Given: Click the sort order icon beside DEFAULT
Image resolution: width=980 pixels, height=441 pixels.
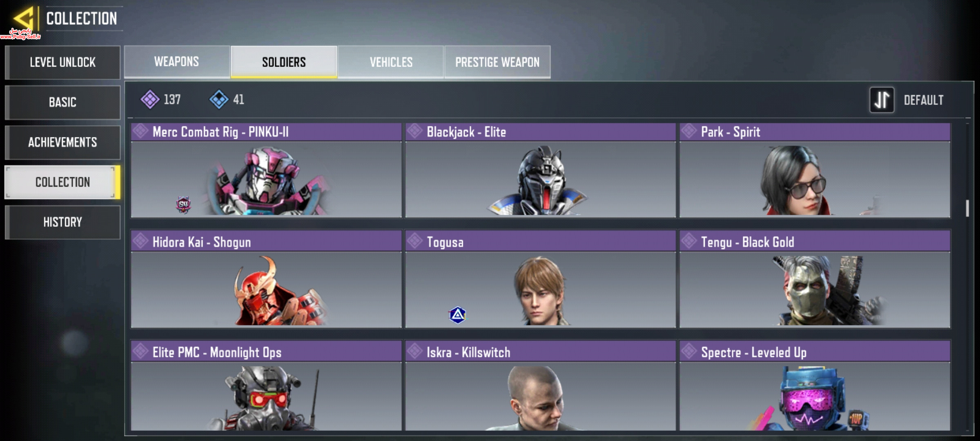Looking at the screenshot, I should [x=882, y=100].
